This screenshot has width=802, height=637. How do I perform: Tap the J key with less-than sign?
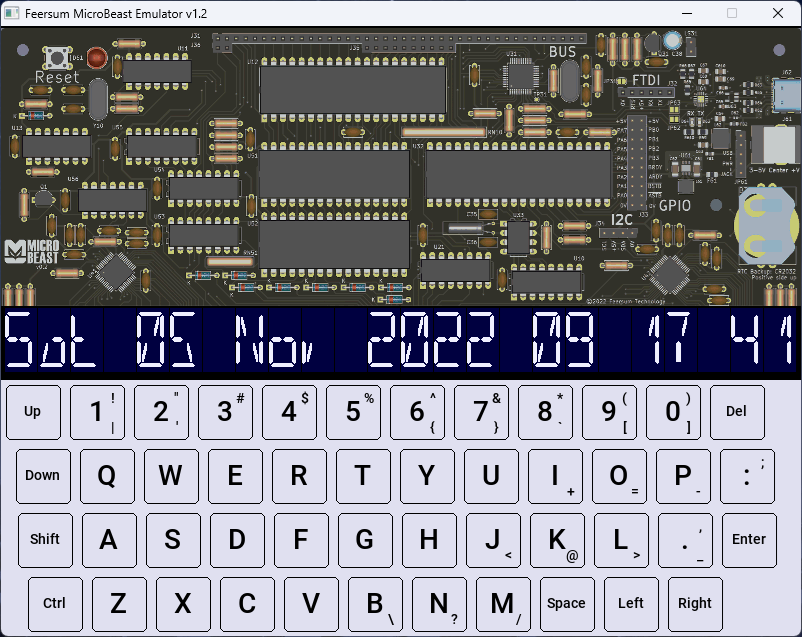point(493,540)
